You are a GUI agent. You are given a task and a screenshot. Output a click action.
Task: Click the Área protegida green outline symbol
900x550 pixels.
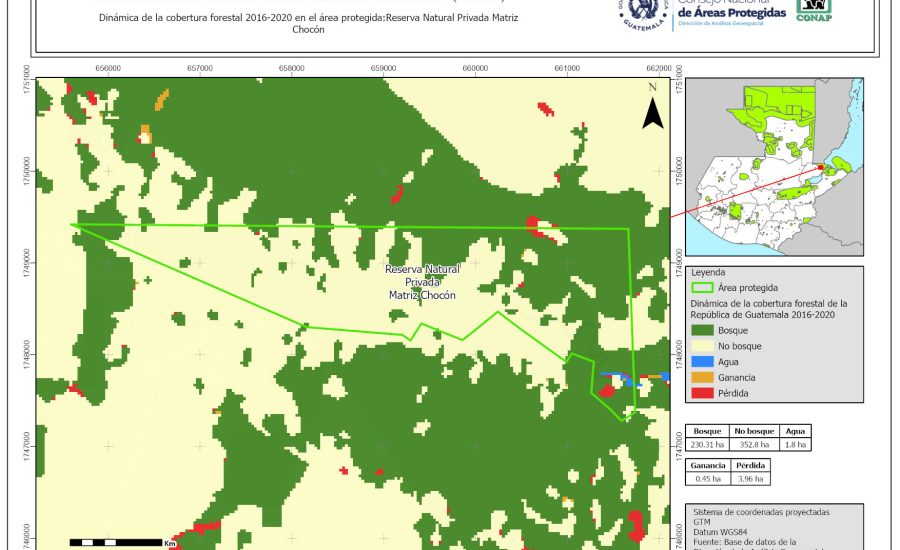703,287
